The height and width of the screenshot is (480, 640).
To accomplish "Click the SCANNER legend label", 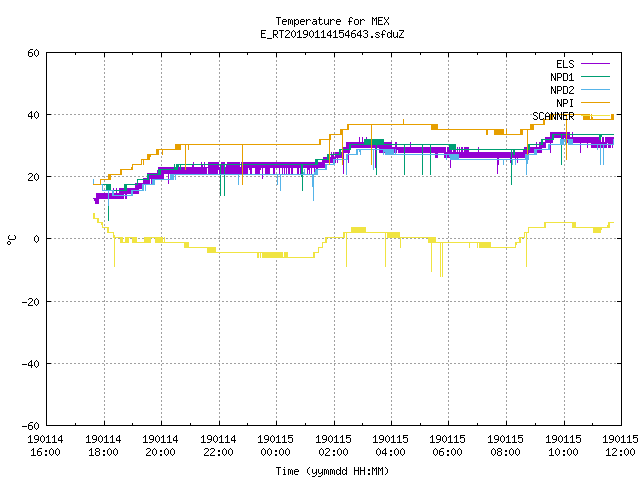I will point(553,116).
